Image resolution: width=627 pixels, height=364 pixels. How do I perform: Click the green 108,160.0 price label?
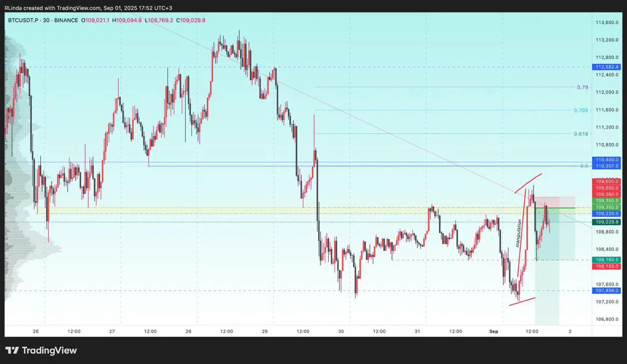(607, 260)
